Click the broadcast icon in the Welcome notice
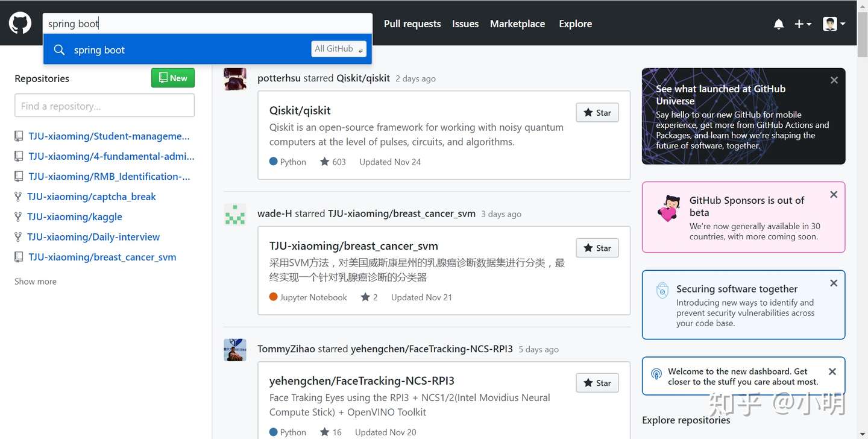Image resolution: width=868 pixels, height=439 pixels. point(656,374)
